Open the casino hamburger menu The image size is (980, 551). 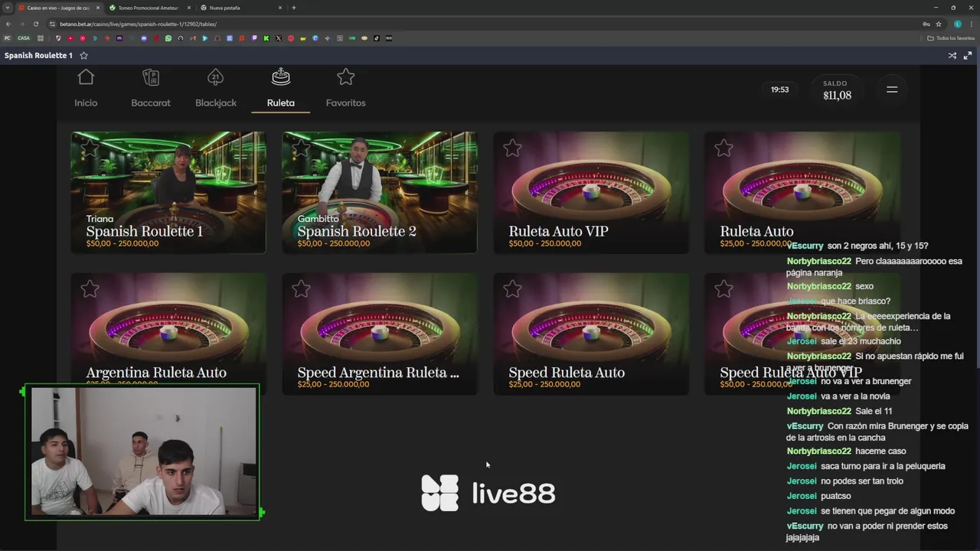tap(892, 90)
